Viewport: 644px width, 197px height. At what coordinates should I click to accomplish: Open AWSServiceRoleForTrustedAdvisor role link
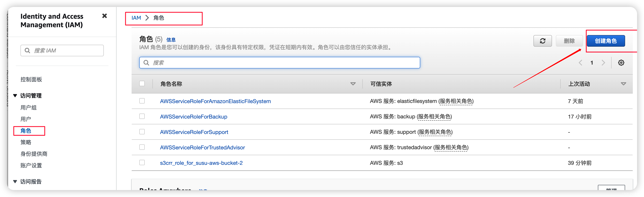click(202, 148)
